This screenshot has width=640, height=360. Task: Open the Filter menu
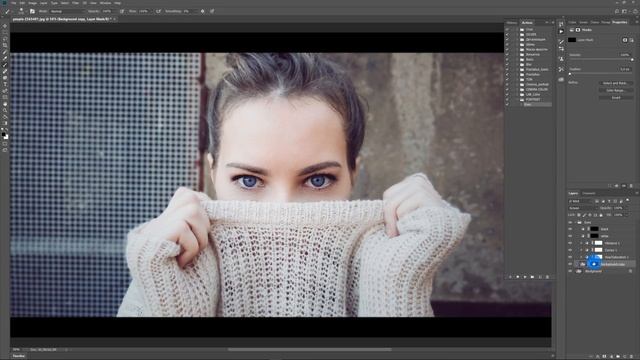click(x=76, y=3)
